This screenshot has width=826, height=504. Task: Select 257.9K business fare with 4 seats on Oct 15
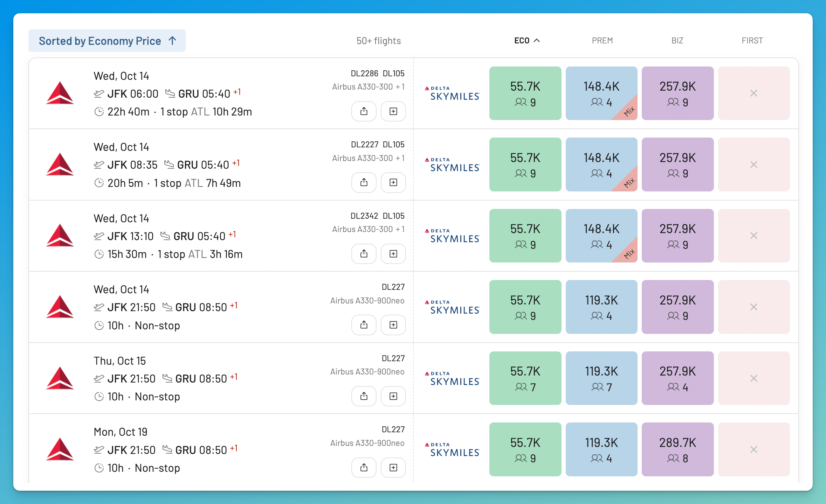[x=677, y=378]
